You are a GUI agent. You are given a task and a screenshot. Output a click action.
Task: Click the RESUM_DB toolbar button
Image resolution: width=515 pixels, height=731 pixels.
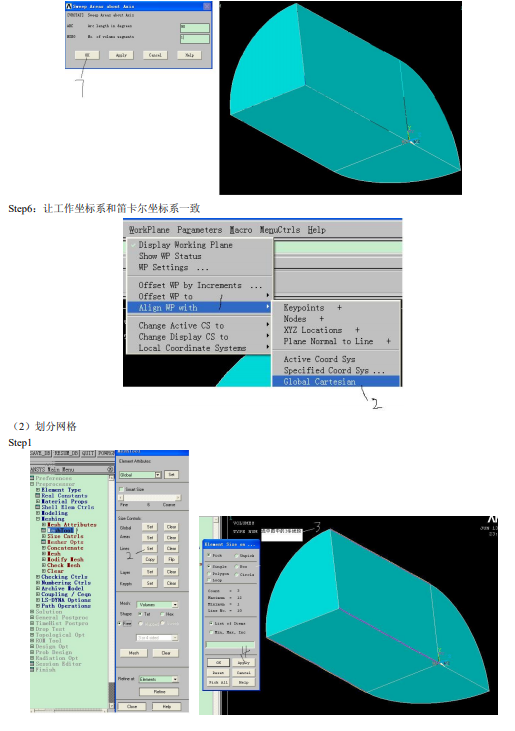point(66,453)
